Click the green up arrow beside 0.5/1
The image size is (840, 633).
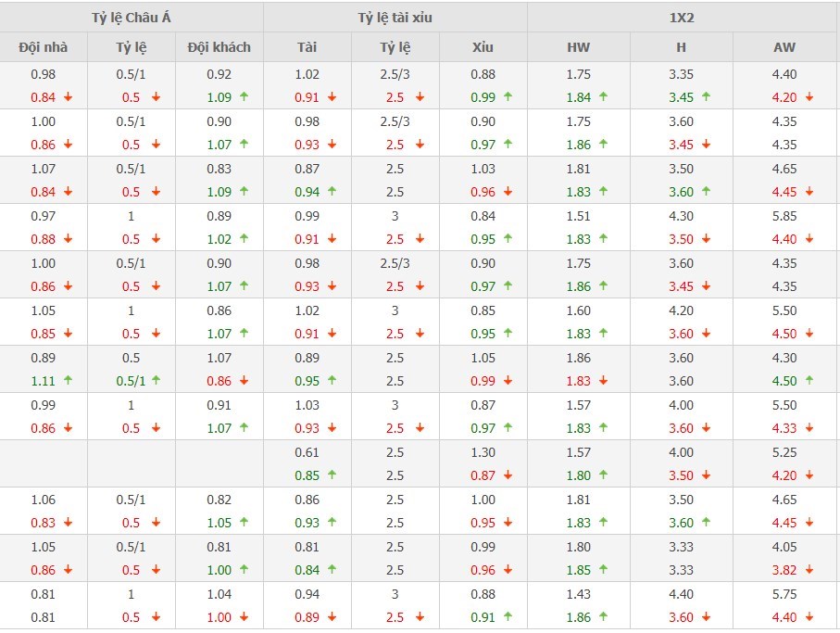coord(156,381)
